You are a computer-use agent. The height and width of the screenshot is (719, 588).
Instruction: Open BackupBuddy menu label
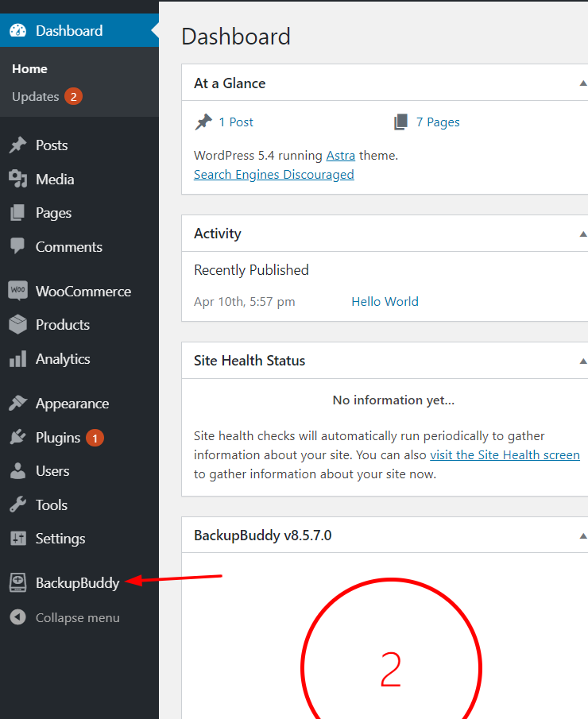78,583
